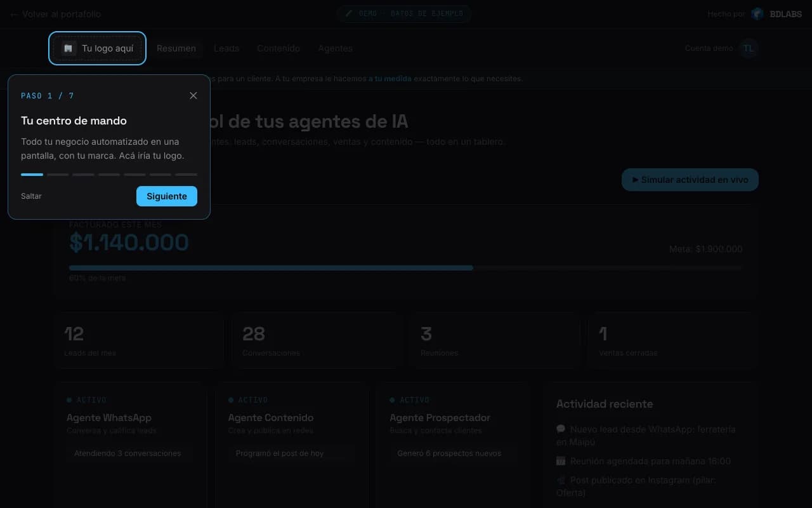The height and width of the screenshot is (508, 812).
Task: Click the 'a tu medida' link
Action: (390, 79)
